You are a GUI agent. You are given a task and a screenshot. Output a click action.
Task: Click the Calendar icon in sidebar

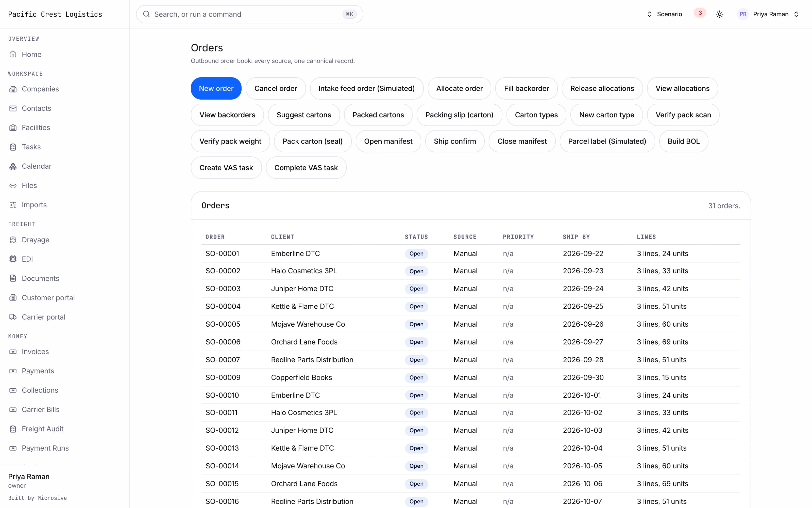tap(13, 166)
